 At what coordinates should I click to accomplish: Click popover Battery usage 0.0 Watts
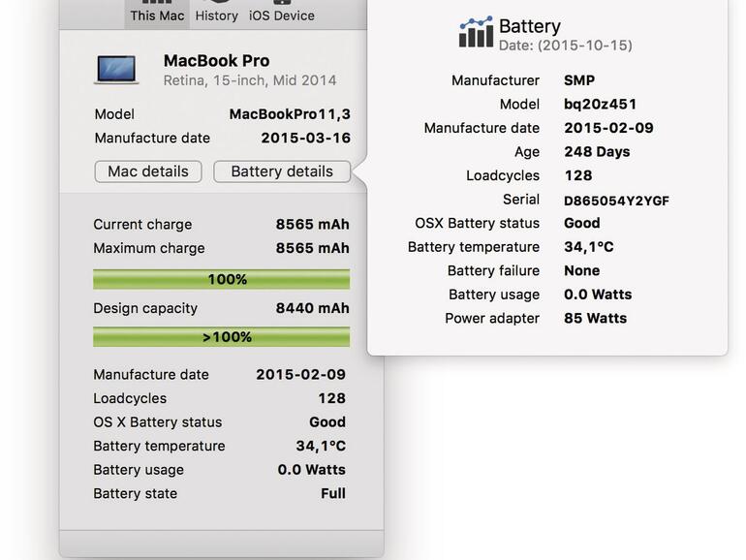pyautogui.click(x=598, y=295)
